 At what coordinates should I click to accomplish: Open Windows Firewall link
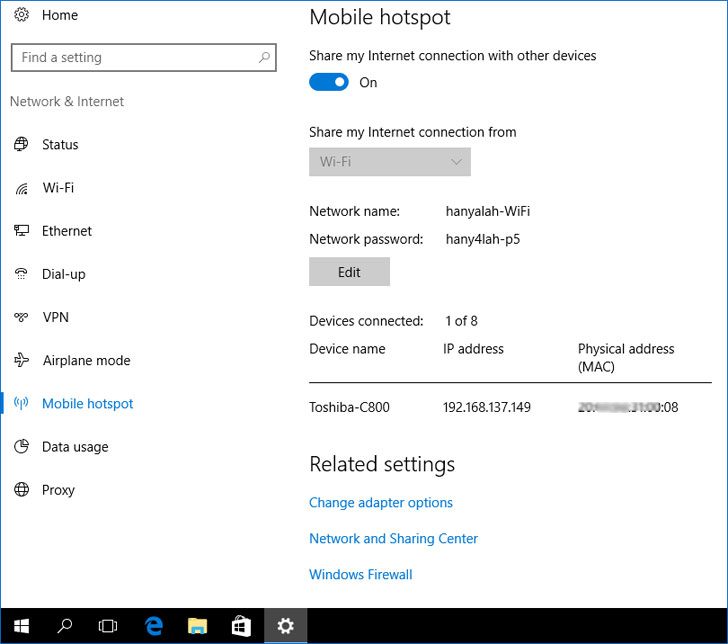point(361,574)
